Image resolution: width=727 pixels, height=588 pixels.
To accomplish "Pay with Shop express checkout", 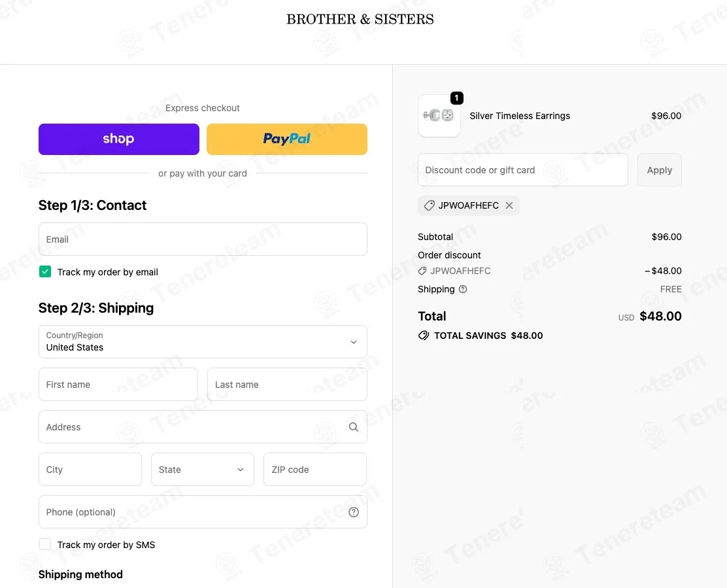I will [119, 139].
